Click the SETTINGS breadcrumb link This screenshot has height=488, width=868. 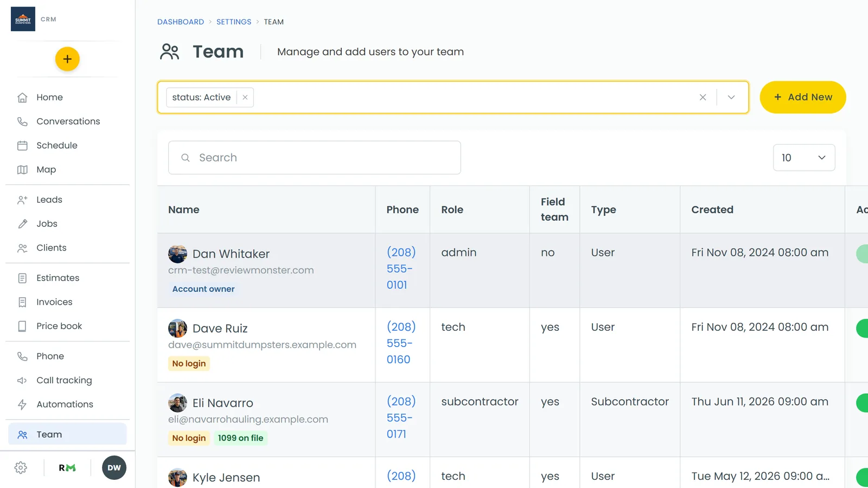pyautogui.click(x=234, y=22)
